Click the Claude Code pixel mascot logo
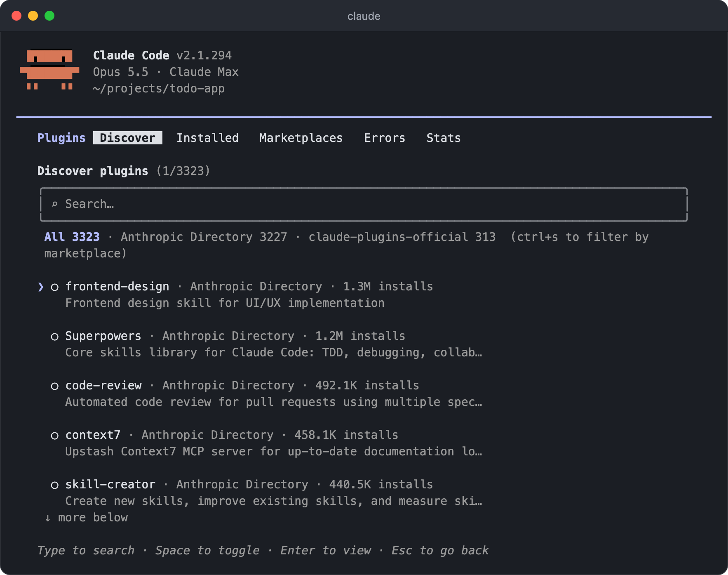Viewport: 728px width, 575px height. coord(49,69)
